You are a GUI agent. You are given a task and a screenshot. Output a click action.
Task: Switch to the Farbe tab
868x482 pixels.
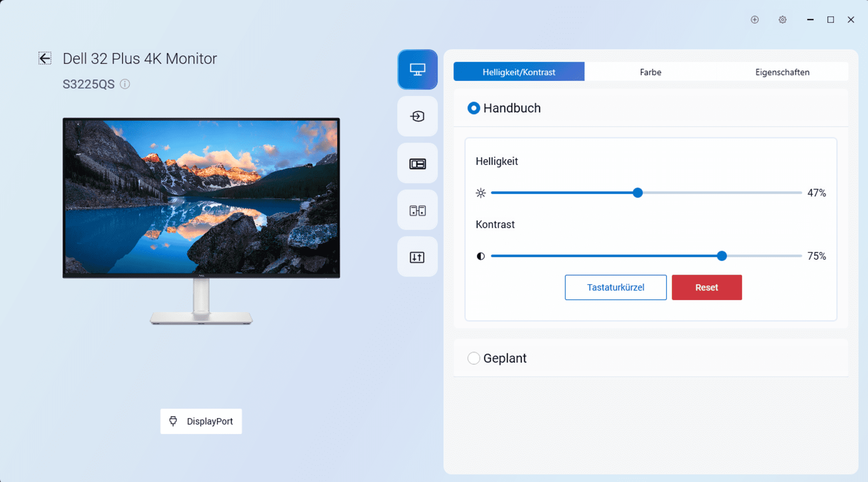point(650,72)
